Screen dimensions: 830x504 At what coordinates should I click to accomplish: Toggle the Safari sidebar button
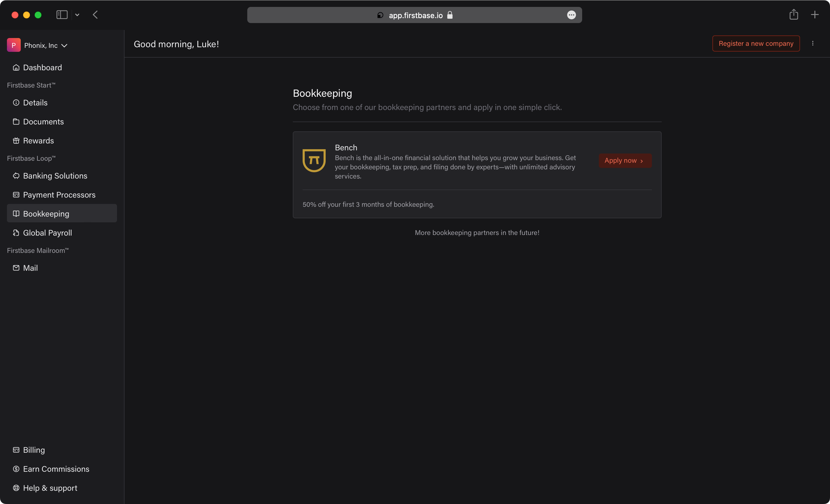point(62,15)
